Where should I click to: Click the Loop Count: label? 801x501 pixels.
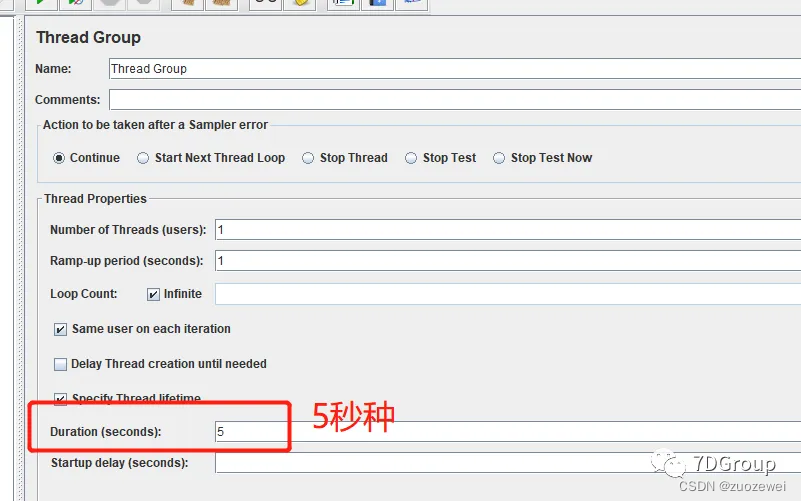pyautogui.click(x=84, y=294)
